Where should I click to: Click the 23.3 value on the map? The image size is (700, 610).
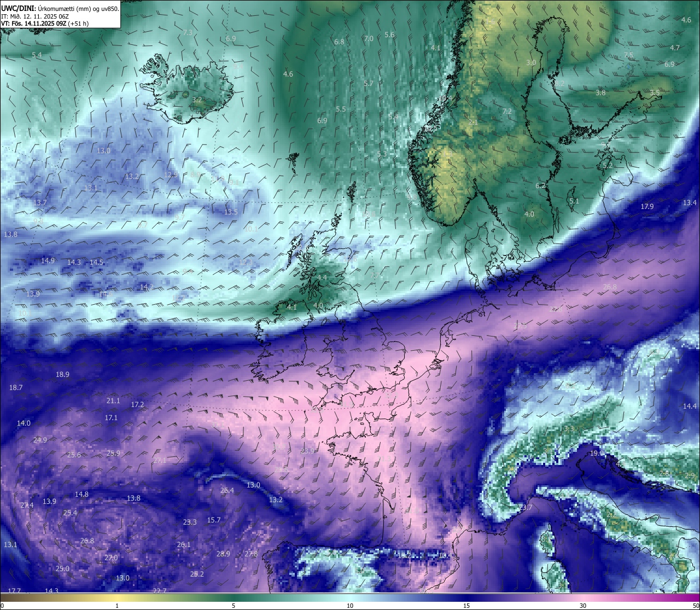tap(190, 522)
